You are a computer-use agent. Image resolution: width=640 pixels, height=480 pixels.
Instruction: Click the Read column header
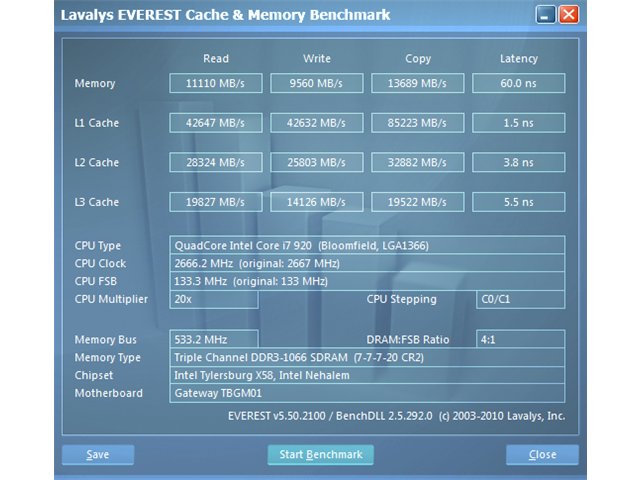click(216, 59)
